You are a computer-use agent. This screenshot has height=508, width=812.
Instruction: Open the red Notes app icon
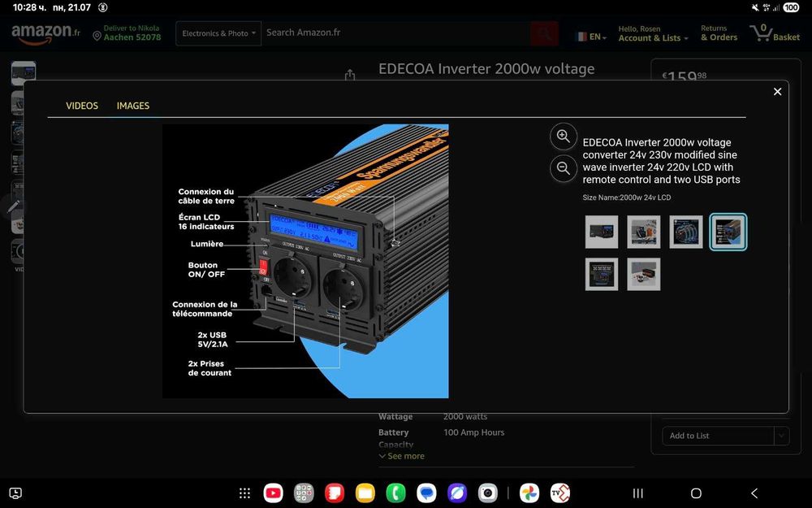pos(335,493)
